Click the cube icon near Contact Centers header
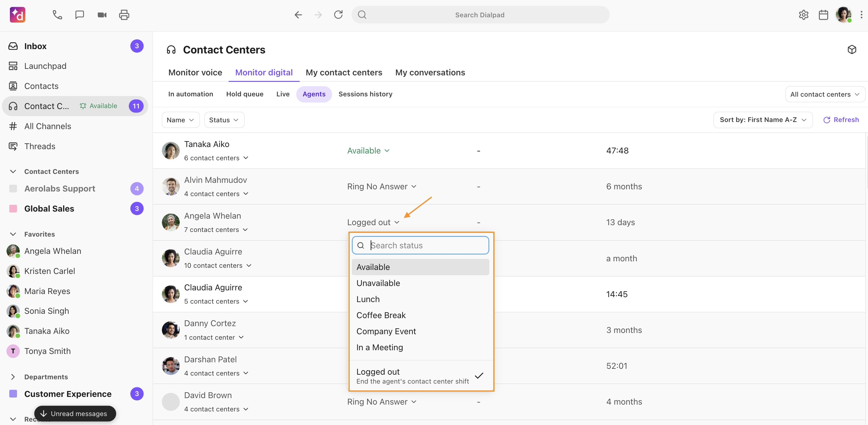868x425 pixels. (852, 49)
